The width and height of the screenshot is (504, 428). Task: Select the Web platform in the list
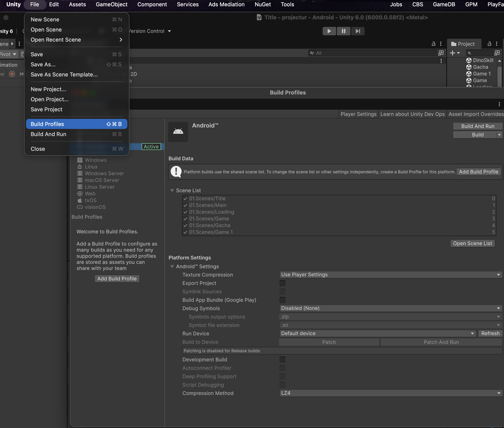coord(90,194)
